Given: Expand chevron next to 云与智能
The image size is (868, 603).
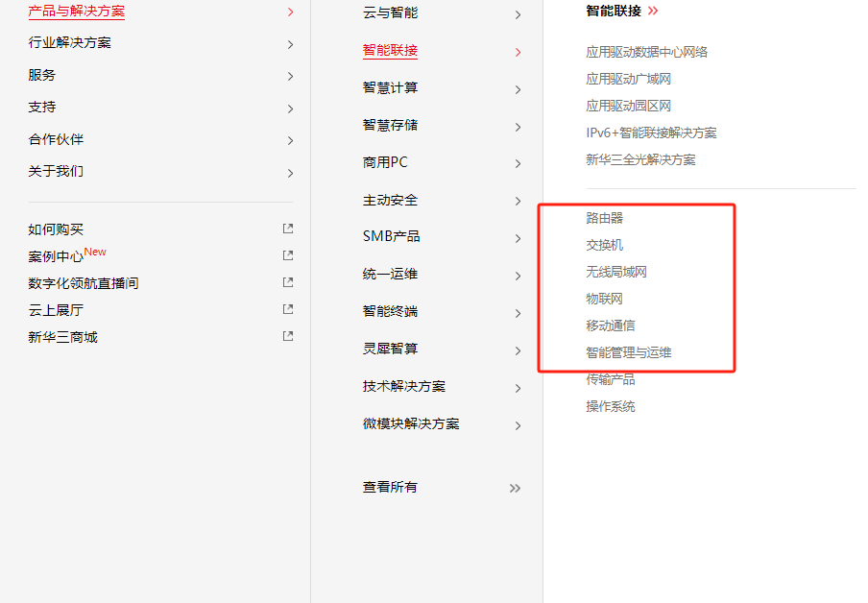Looking at the screenshot, I should click(x=518, y=15).
